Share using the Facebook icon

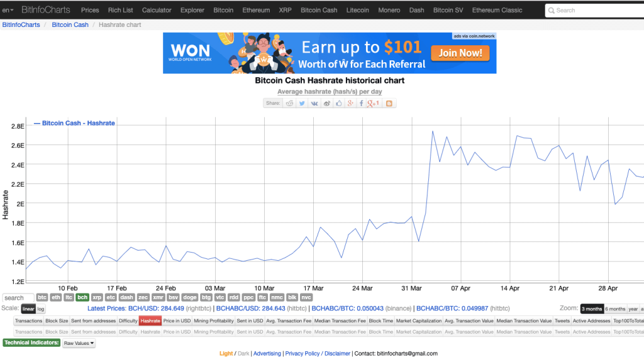point(362,103)
